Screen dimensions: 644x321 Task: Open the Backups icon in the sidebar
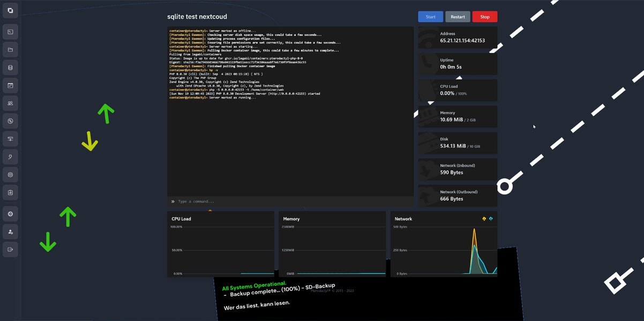pyautogui.click(x=10, y=121)
